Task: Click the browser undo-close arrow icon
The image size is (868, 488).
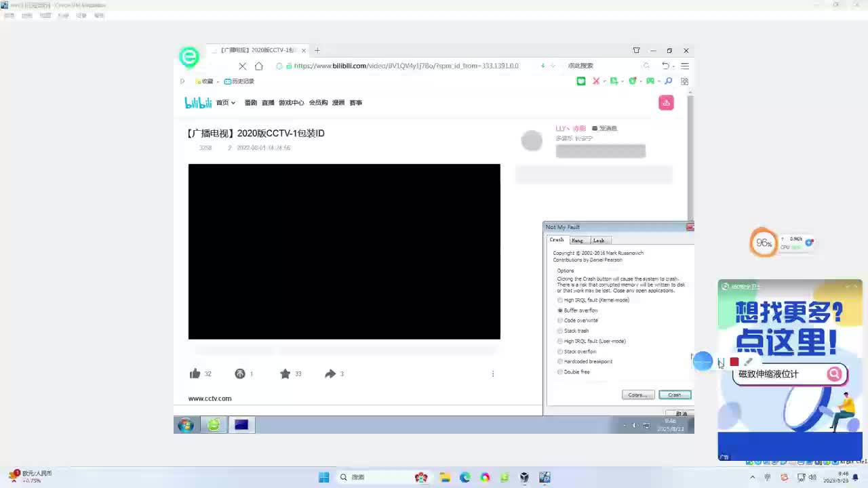Action: 665,66
